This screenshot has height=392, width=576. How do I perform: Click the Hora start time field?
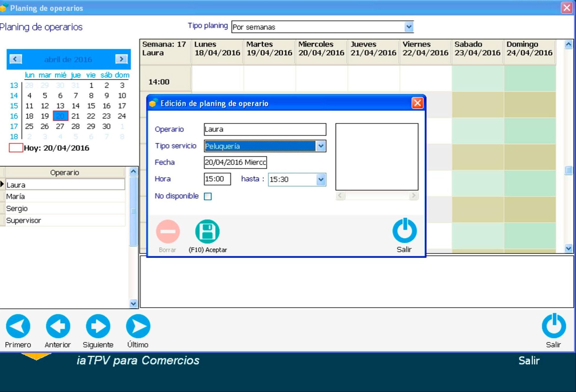click(217, 179)
